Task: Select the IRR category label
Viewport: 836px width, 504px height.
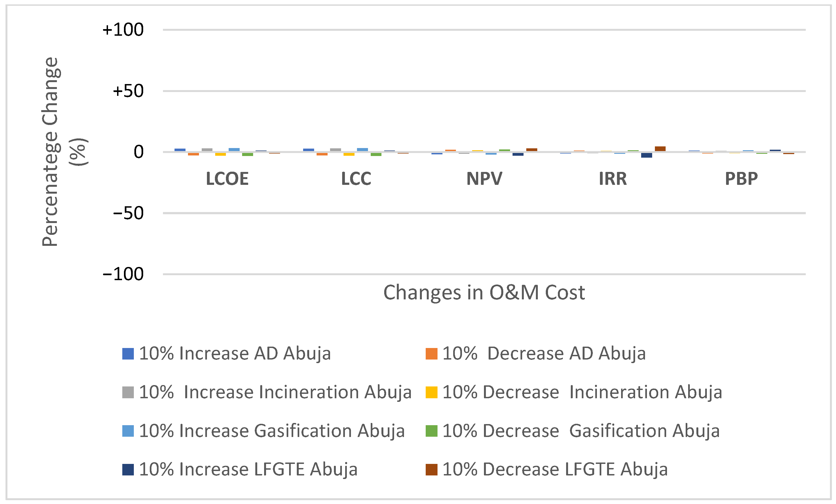Action: pos(613,179)
